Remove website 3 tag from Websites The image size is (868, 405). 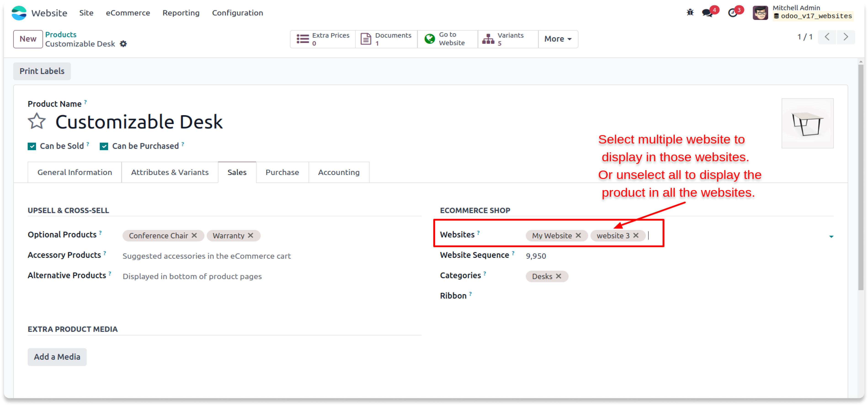(636, 235)
